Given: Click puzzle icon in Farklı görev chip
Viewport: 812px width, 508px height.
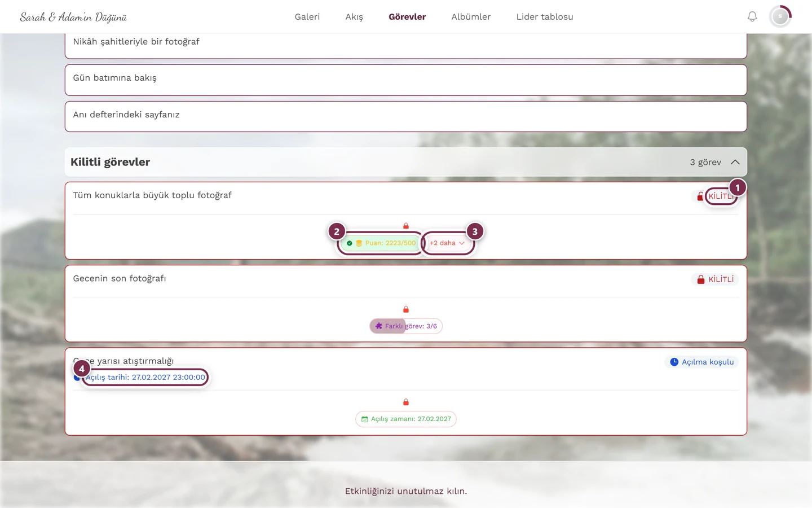Looking at the screenshot, I should coord(379,326).
